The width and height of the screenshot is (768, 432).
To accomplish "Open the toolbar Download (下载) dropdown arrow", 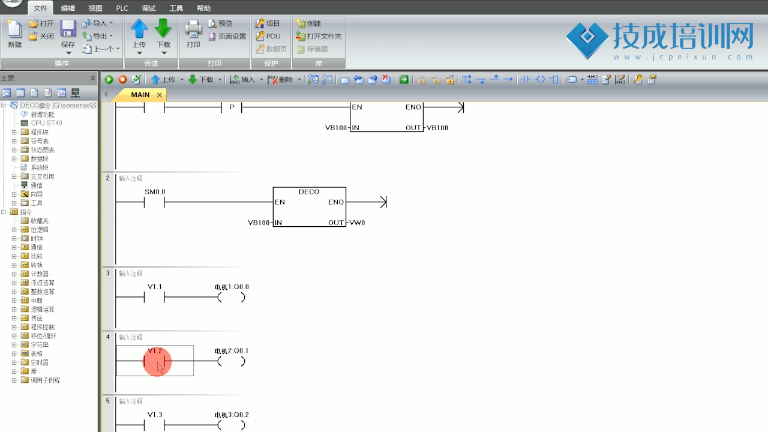I will pyautogui.click(x=219, y=79).
